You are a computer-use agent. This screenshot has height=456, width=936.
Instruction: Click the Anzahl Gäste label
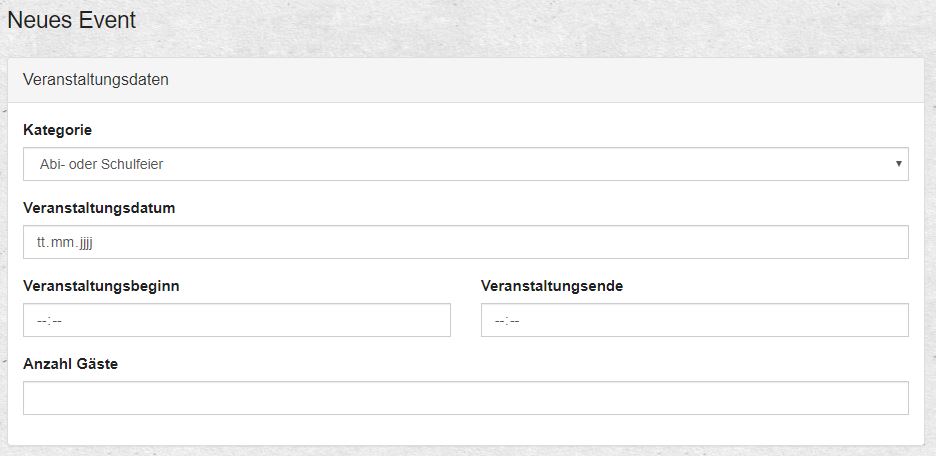pos(70,364)
